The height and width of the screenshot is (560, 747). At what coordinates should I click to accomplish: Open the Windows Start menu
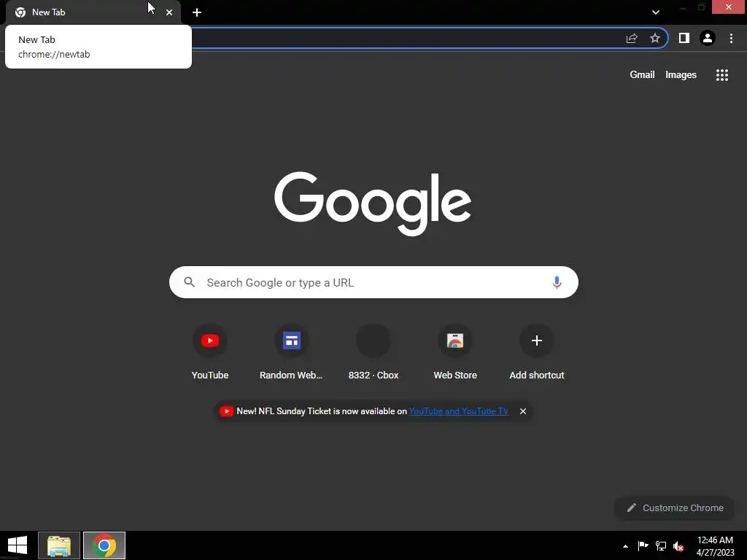tap(18, 545)
